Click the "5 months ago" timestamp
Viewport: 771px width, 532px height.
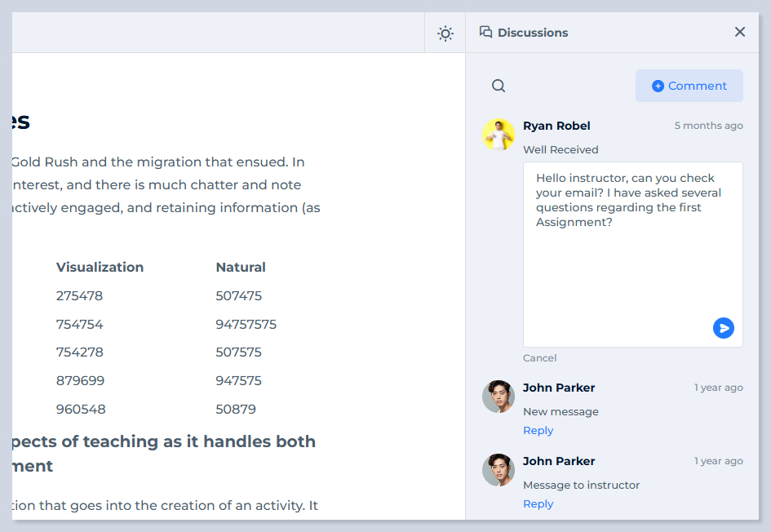pyautogui.click(x=708, y=126)
